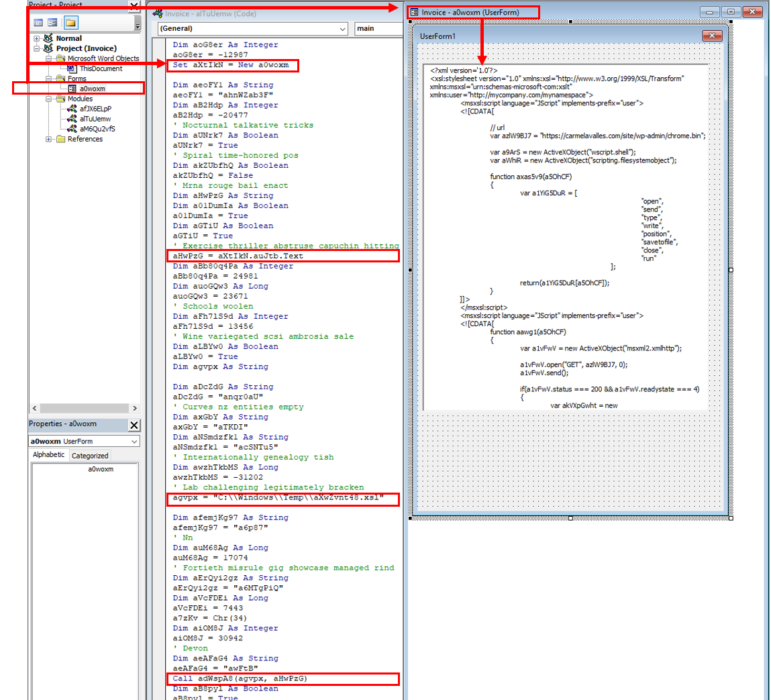The width and height of the screenshot is (771, 700).
Task: Collapse the Modules folder
Action: tap(49, 99)
